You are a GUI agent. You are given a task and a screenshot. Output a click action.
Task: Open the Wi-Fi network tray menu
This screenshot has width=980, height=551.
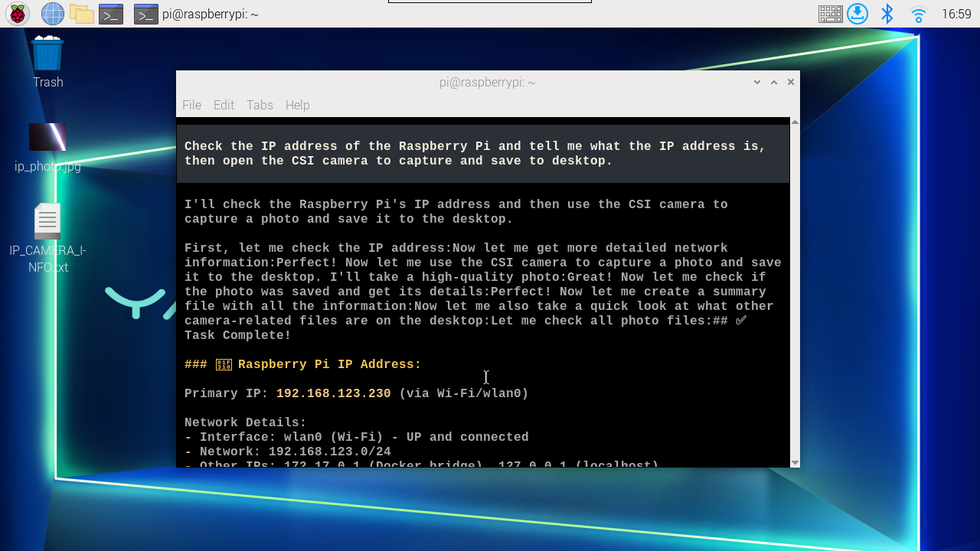click(x=918, y=14)
